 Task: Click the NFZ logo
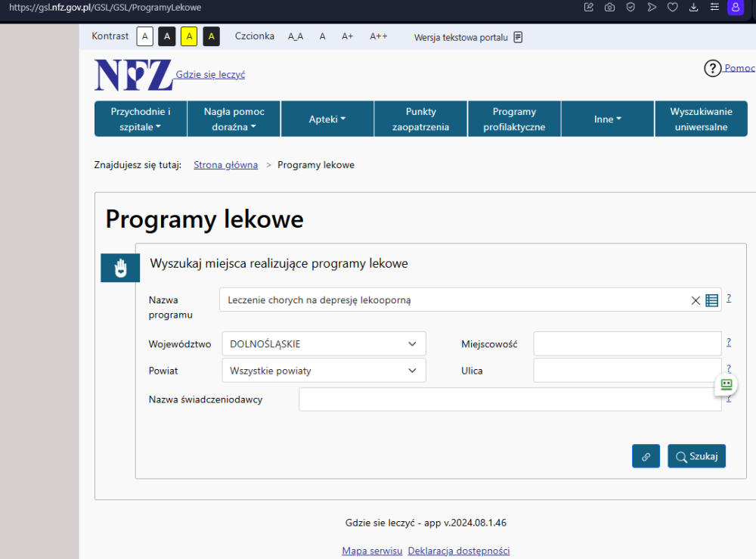pyautogui.click(x=133, y=75)
